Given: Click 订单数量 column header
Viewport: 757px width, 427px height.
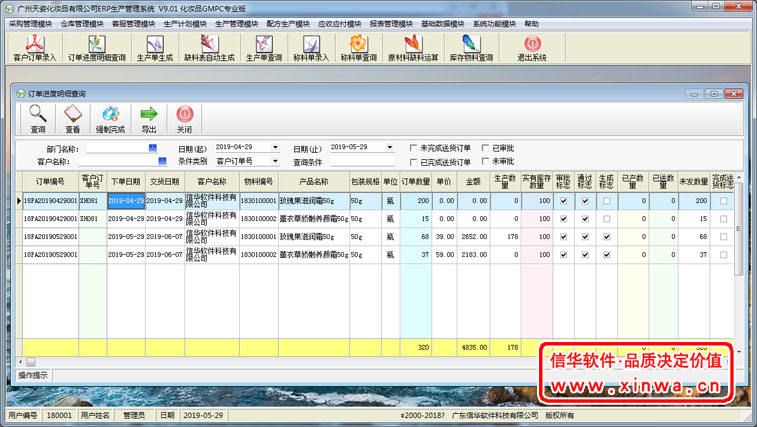Looking at the screenshot, I should click(416, 182).
